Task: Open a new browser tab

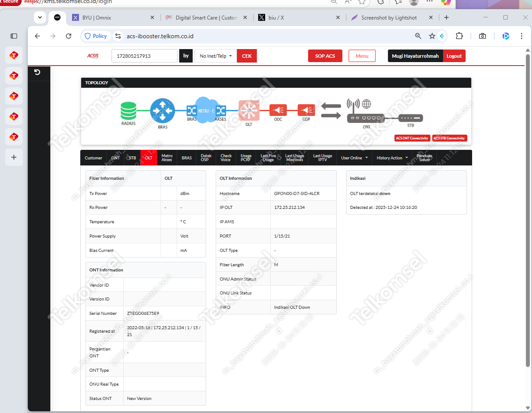Action: (x=447, y=17)
